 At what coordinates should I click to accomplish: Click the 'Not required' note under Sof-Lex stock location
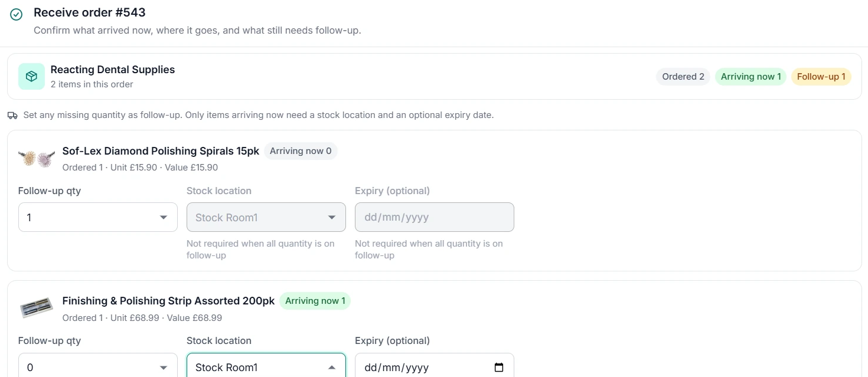(x=260, y=250)
